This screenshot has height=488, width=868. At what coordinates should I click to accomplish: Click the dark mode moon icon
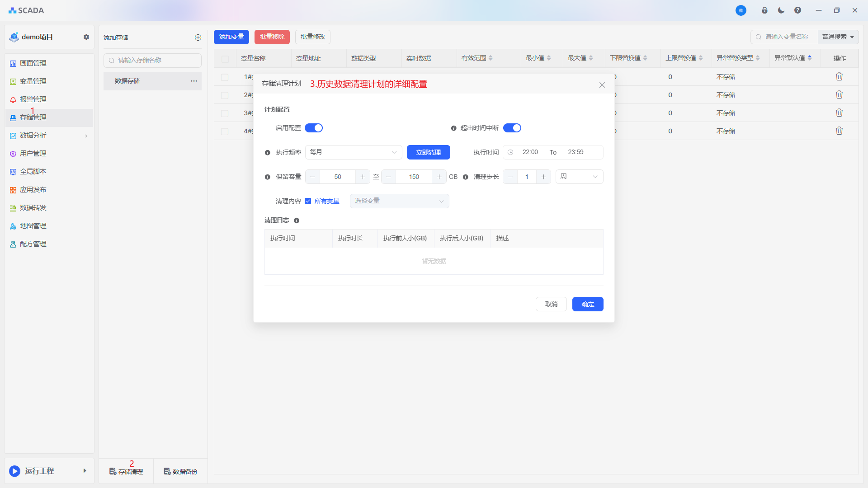[x=781, y=10]
